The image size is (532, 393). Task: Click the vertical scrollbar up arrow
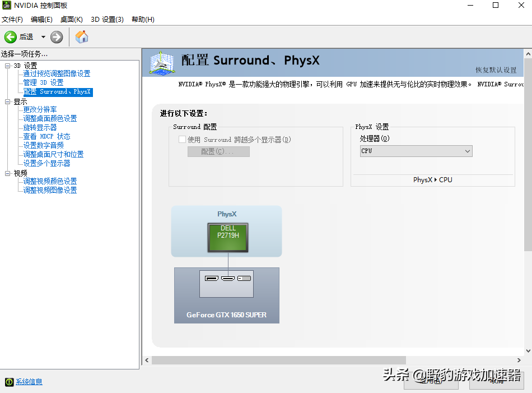point(528,54)
